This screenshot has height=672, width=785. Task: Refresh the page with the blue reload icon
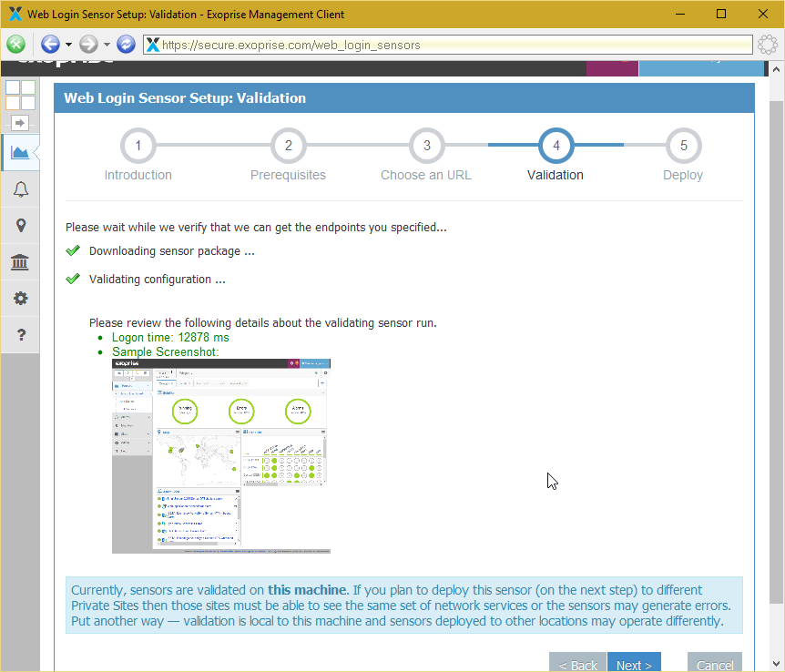click(127, 45)
